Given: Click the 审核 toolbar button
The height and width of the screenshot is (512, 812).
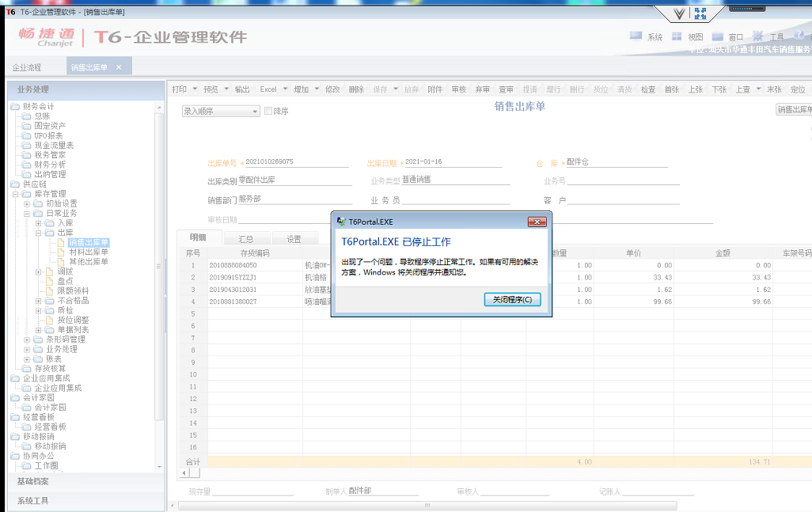Looking at the screenshot, I should [x=459, y=89].
